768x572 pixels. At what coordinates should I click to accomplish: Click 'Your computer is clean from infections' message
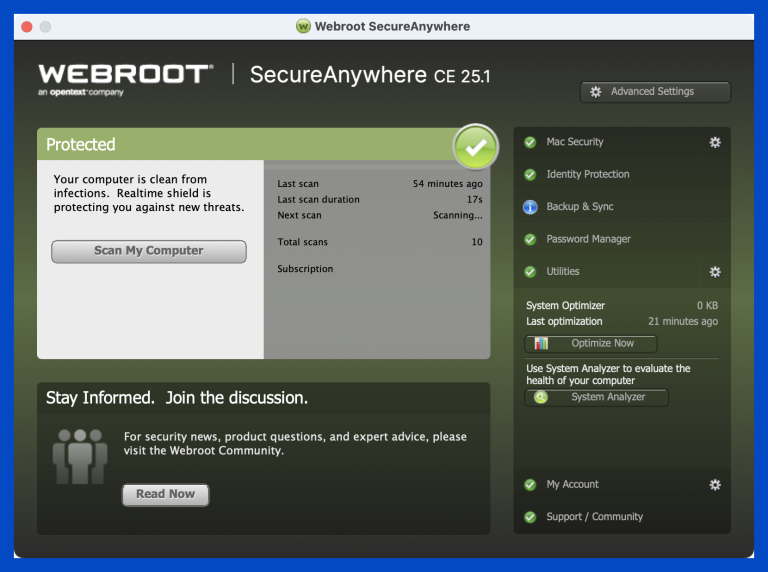pos(149,193)
